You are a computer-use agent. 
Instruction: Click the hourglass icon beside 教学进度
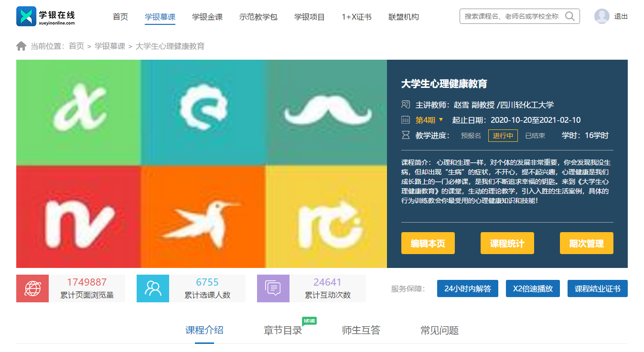406,136
